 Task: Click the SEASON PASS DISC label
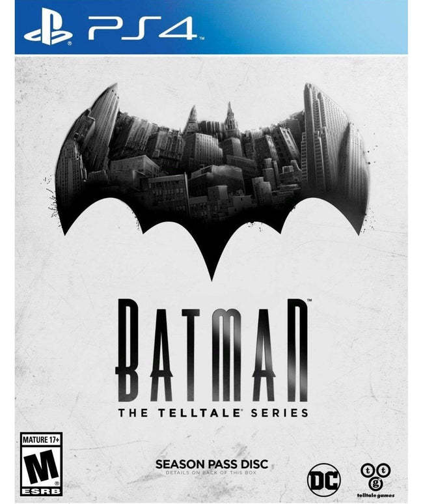211,464
